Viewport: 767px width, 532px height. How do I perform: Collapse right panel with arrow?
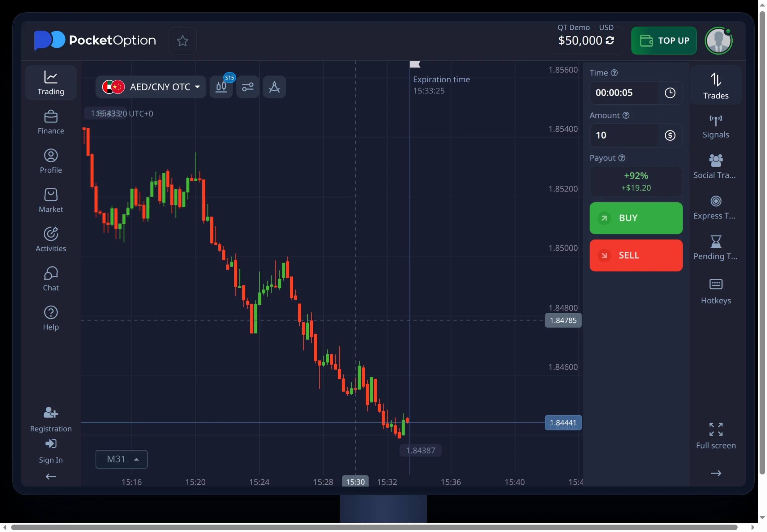point(716,473)
